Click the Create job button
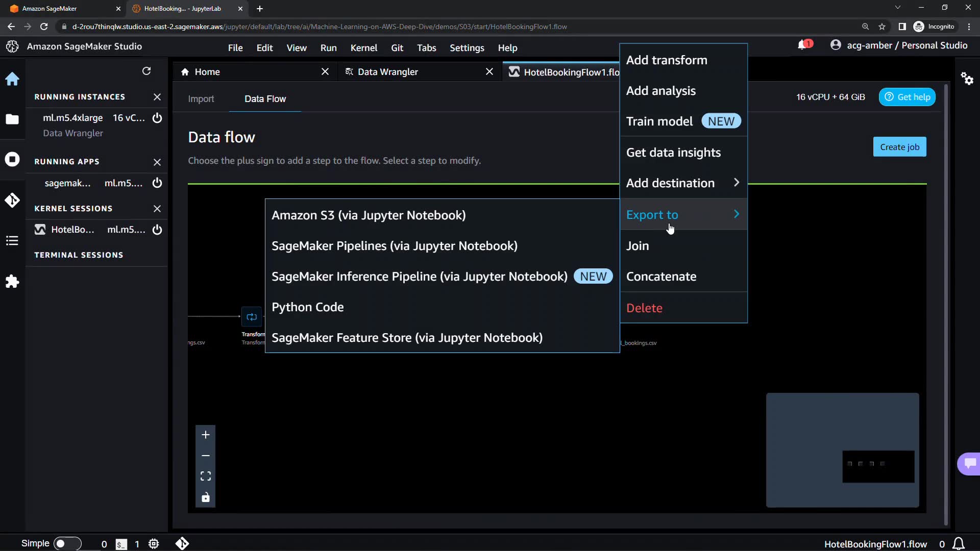 tap(899, 147)
